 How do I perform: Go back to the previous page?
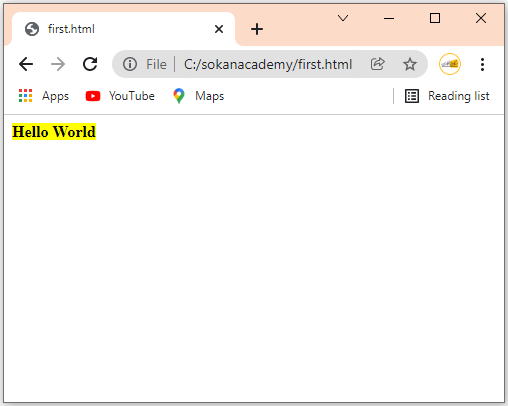(x=26, y=64)
